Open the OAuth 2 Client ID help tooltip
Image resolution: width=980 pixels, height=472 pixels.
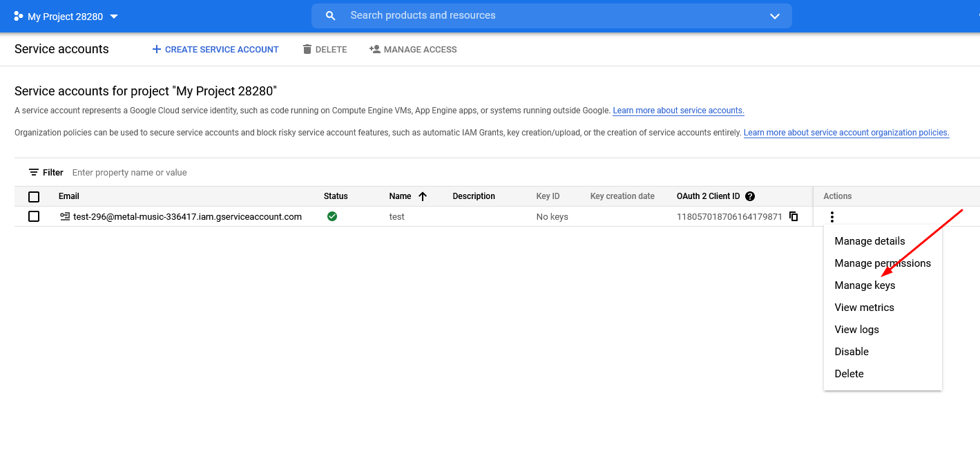pos(750,196)
